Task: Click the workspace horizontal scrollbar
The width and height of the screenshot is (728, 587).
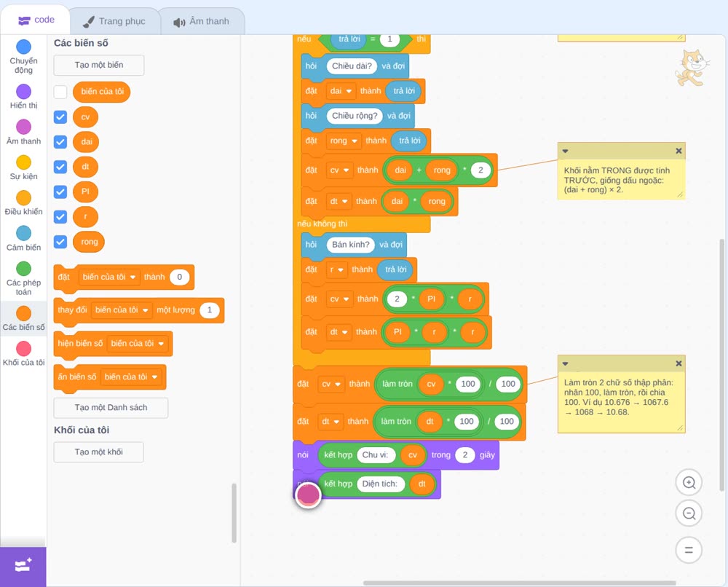Action: click(519, 583)
